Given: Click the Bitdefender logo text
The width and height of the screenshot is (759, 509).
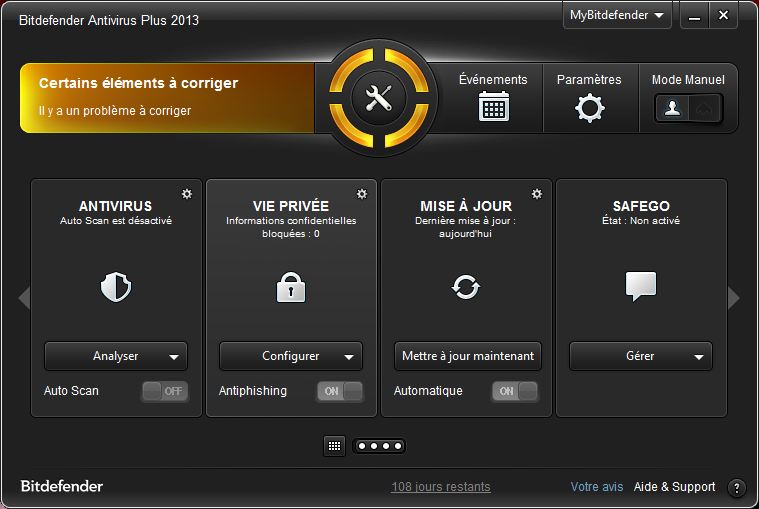Looking at the screenshot, I should tap(61, 486).
